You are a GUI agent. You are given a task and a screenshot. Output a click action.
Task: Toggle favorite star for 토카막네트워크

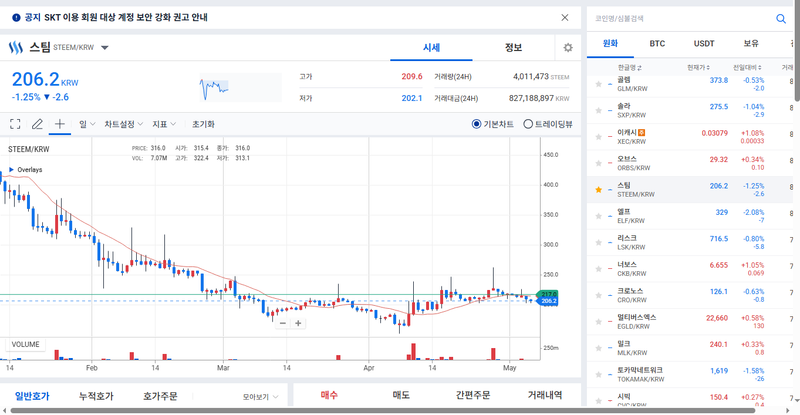[598, 374]
